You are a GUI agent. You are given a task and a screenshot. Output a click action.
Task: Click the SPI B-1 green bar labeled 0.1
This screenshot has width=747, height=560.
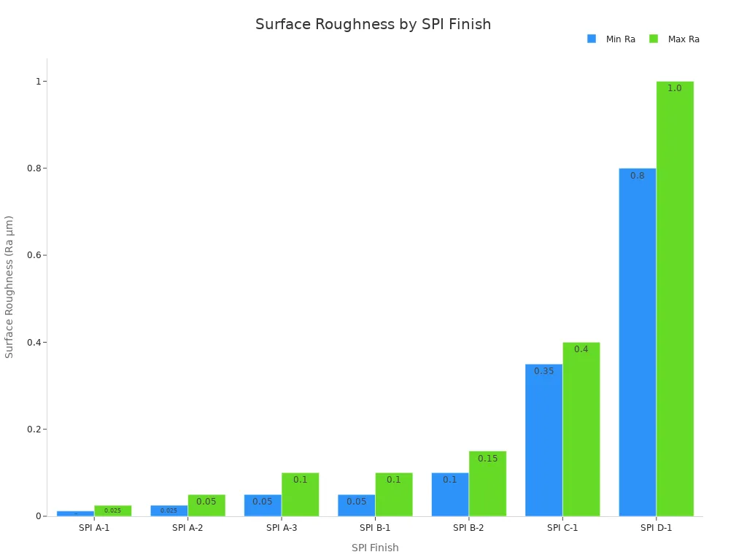394,492
